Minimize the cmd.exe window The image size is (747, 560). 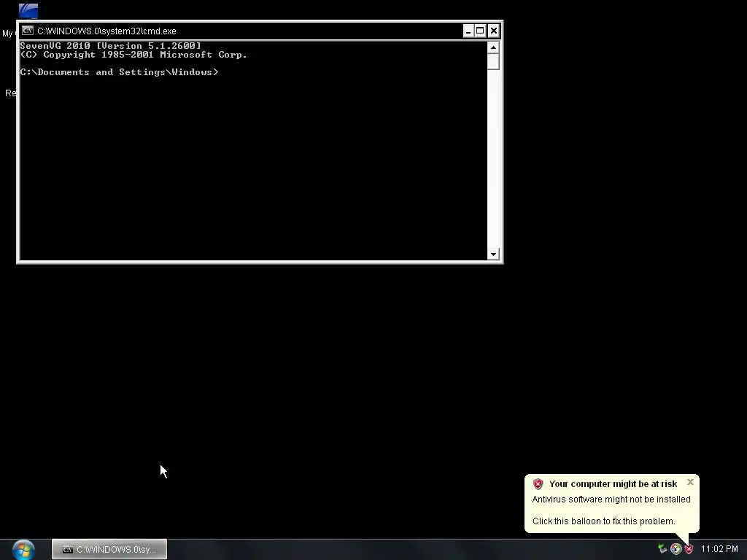coord(468,31)
